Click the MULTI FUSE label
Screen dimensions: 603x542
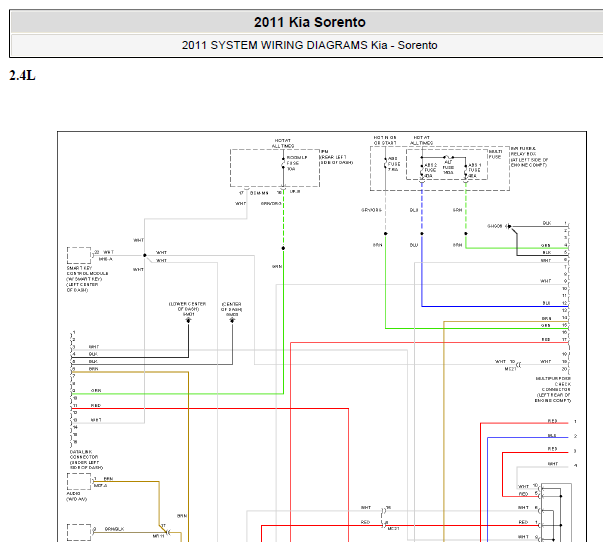[495, 154]
